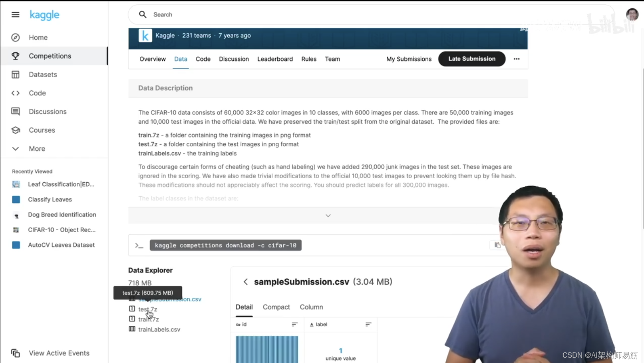Screen dimensions: 644x363
Task: Open the Discussion tab
Action: pyautogui.click(x=234, y=59)
